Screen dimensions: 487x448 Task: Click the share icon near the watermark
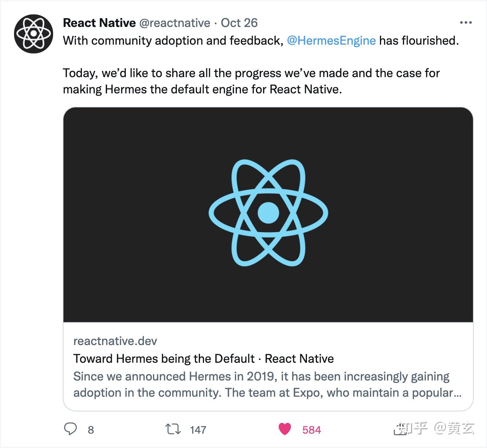[x=401, y=429]
